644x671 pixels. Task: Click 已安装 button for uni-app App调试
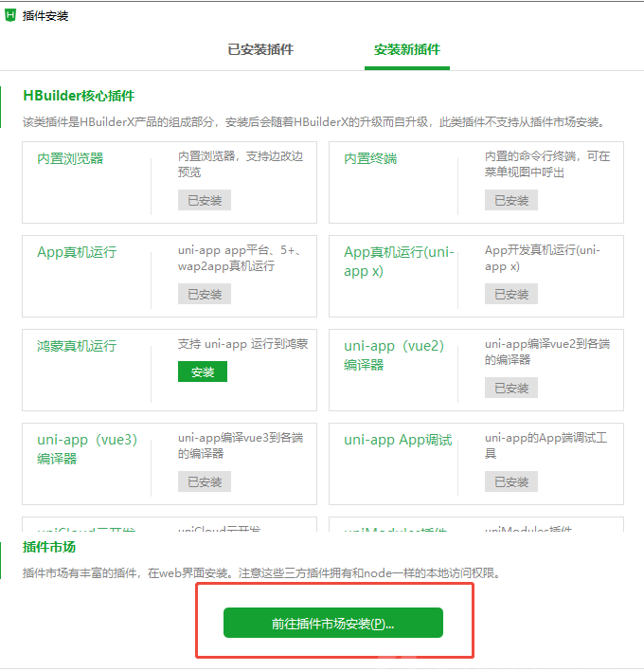tap(511, 481)
